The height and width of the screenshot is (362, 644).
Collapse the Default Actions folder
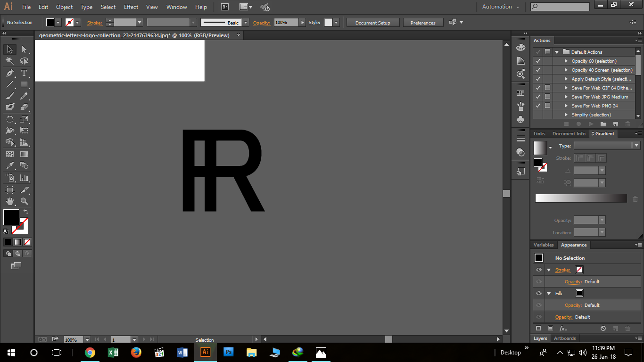557,52
